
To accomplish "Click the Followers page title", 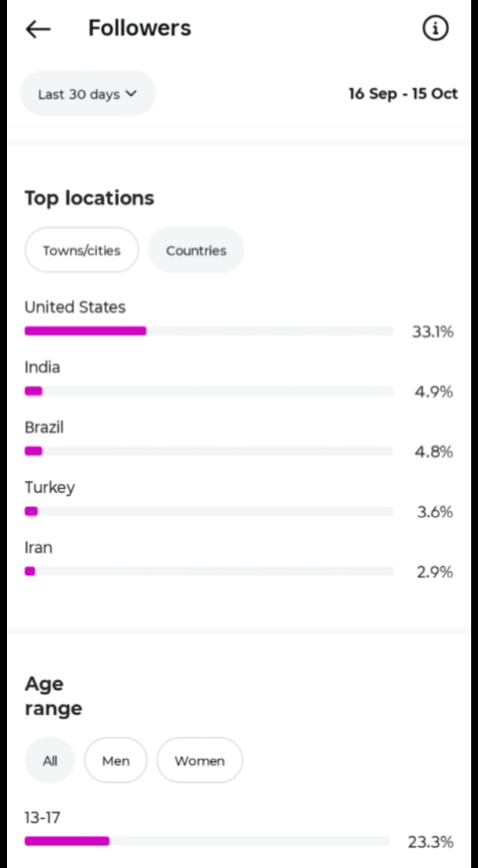I will point(139,28).
